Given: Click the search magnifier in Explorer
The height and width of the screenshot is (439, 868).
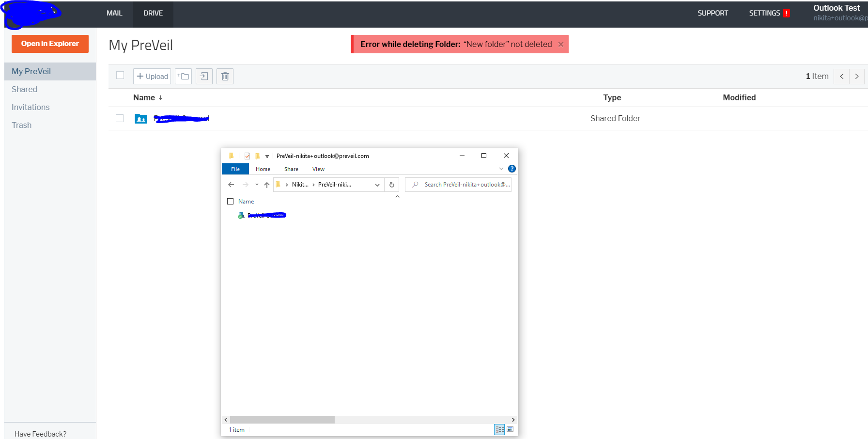Looking at the screenshot, I should point(415,185).
